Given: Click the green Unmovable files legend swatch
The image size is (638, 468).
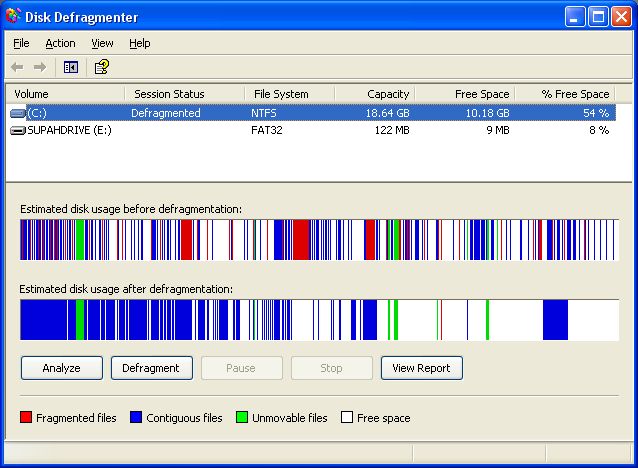Looking at the screenshot, I should [242, 418].
